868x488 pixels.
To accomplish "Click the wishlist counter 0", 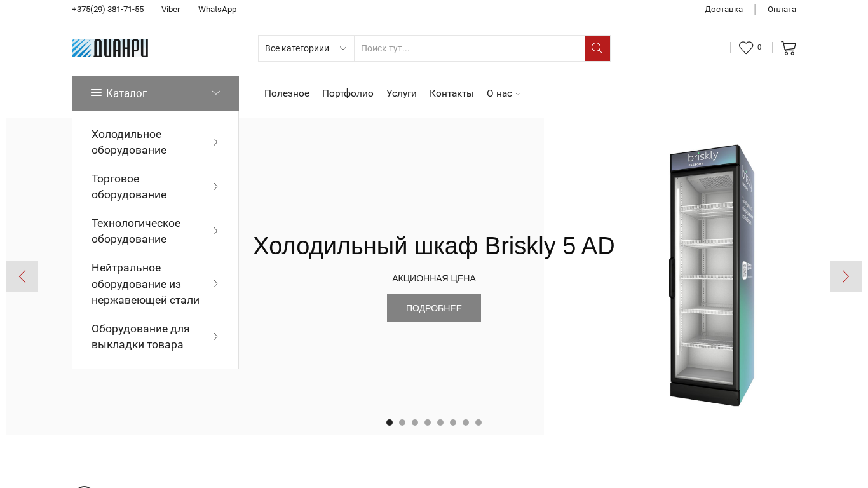I will point(759,48).
